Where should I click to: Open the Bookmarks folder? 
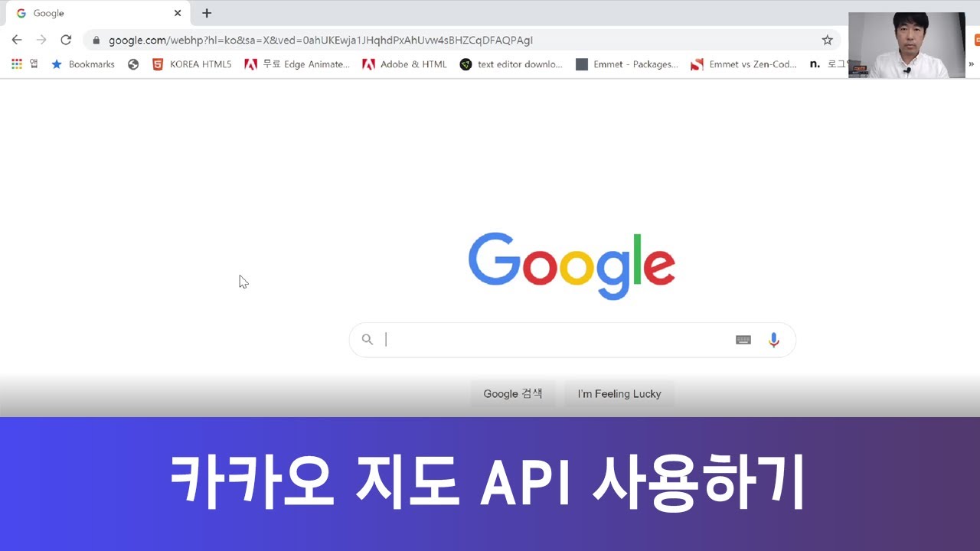[x=83, y=64]
